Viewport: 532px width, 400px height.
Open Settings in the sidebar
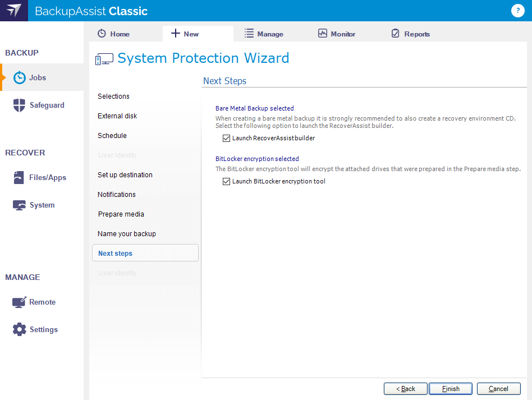pos(42,329)
